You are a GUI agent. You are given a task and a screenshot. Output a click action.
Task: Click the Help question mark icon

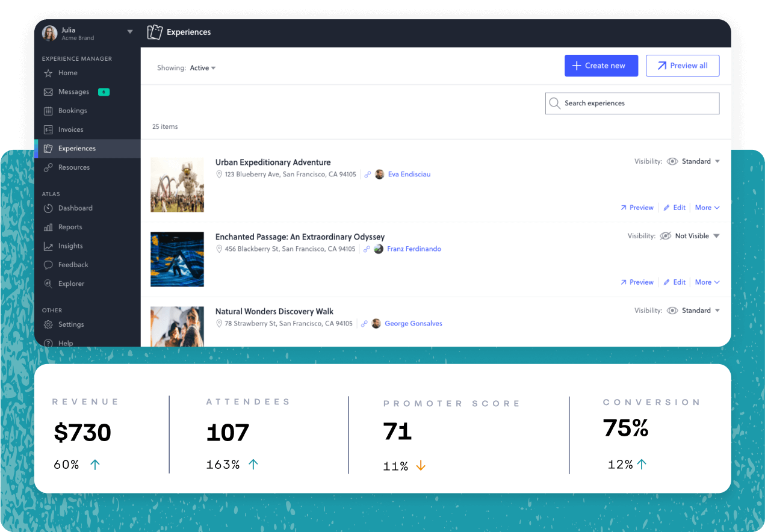[x=48, y=343]
